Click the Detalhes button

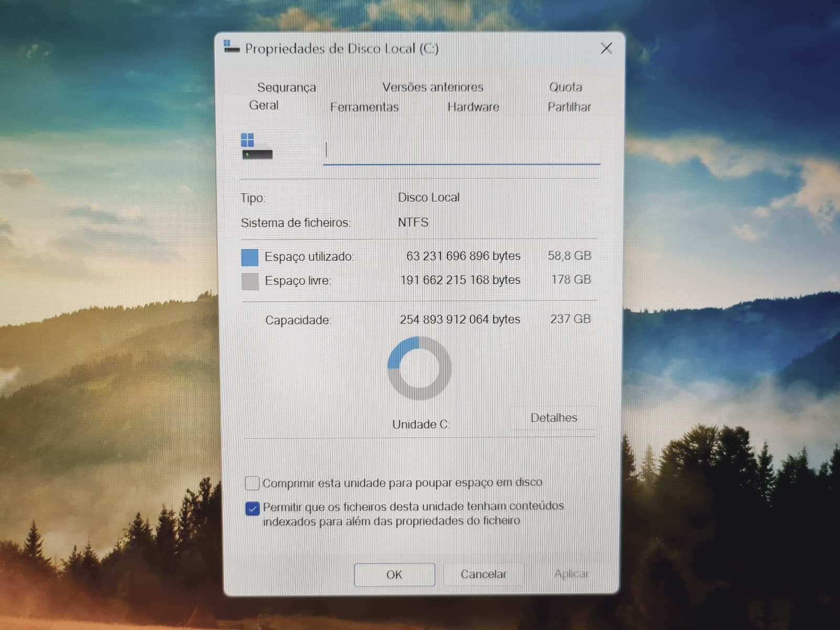click(x=553, y=418)
